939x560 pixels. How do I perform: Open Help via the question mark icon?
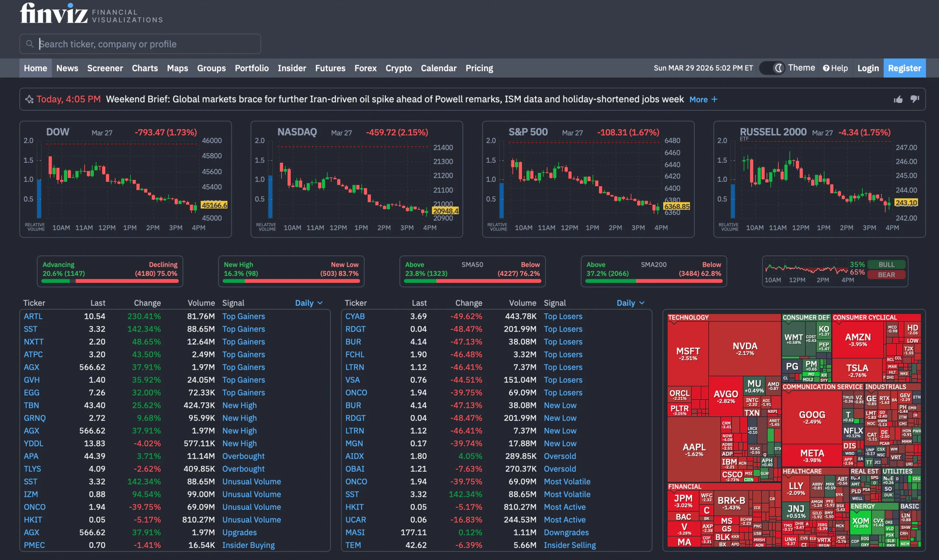point(826,68)
